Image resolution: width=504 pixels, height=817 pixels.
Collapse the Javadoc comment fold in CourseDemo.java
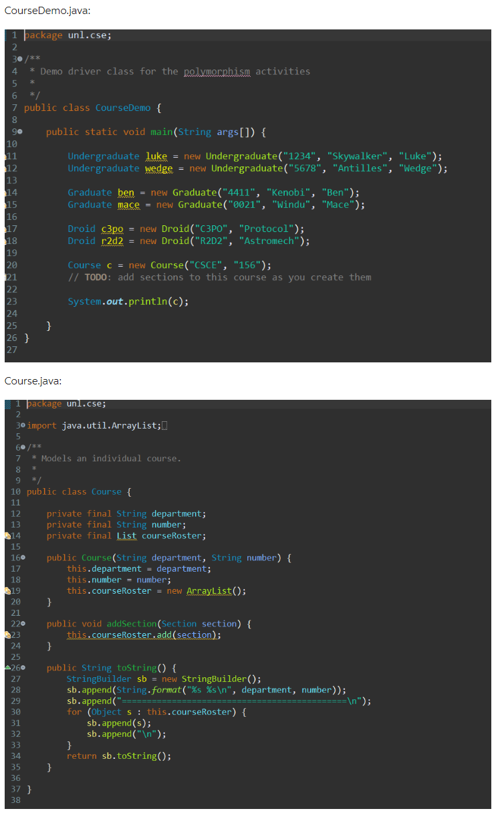(x=19, y=60)
